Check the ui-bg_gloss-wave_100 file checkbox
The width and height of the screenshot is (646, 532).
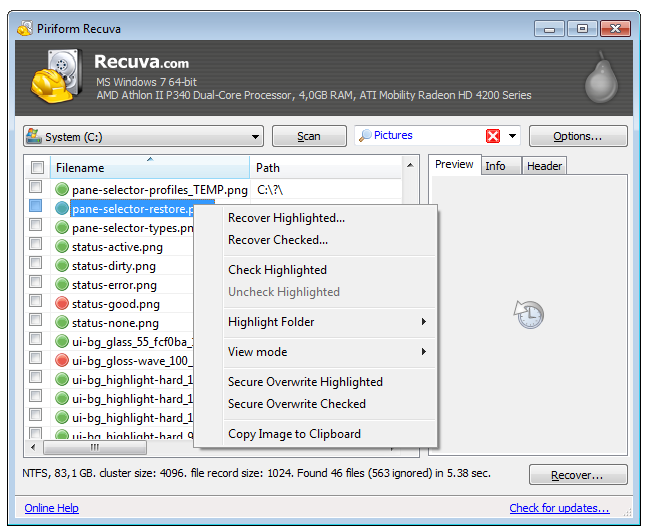[36, 358]
